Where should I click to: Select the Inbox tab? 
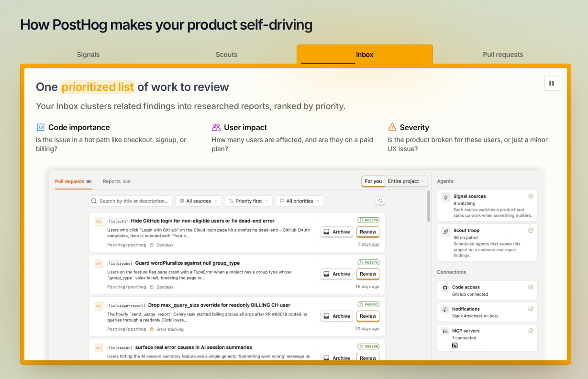[x=365, y=55]
